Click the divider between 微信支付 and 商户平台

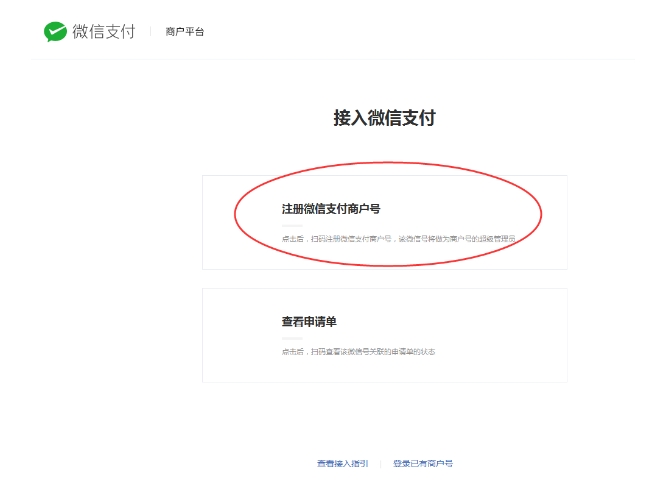tap(151, 32)
